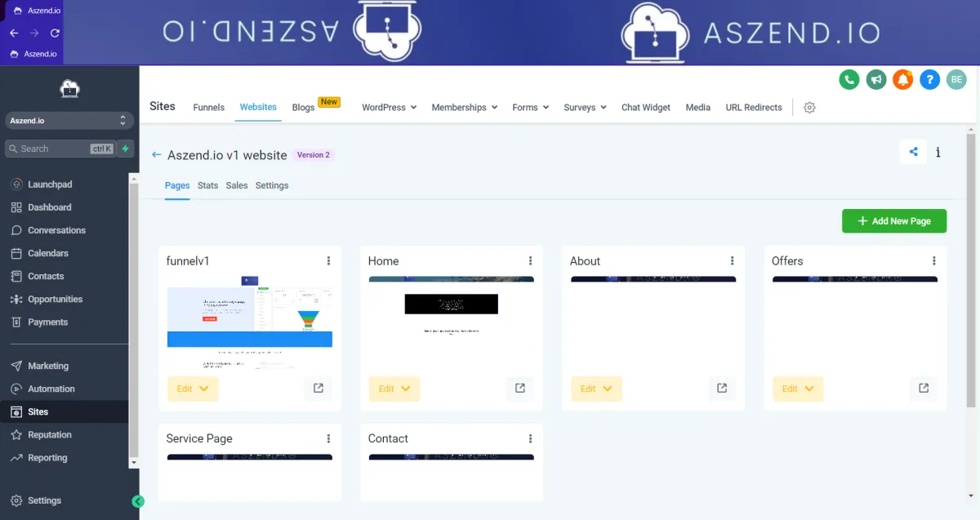Viewport: 980px width, 520px height.
Task: Open the megaphone announcements icon
Action: tap(876, 79)
